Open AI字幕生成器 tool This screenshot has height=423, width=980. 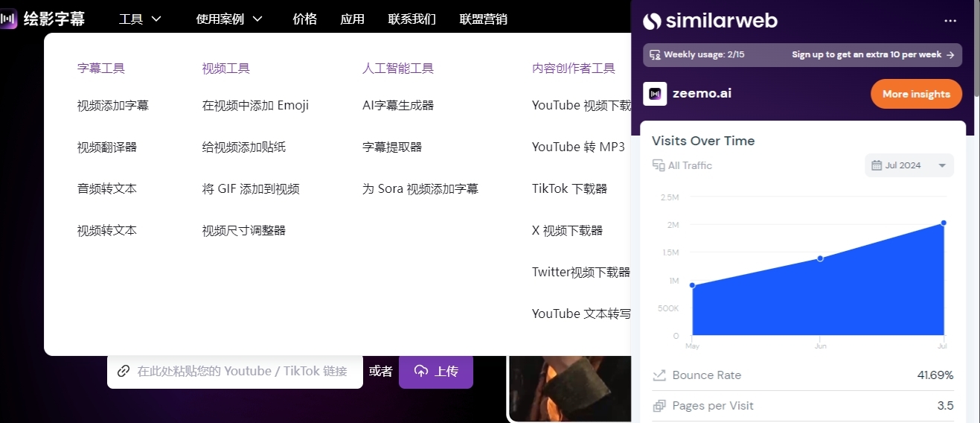coord(398,106)
